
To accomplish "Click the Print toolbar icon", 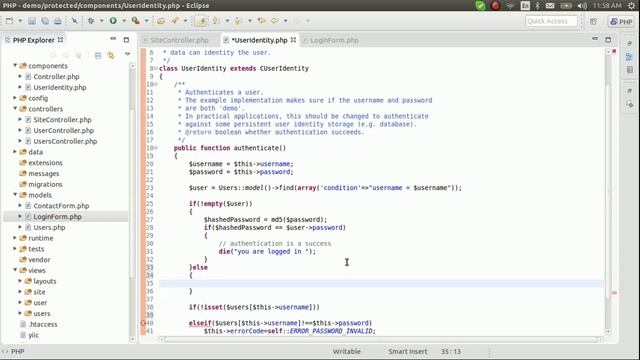I will coord(58,21).
